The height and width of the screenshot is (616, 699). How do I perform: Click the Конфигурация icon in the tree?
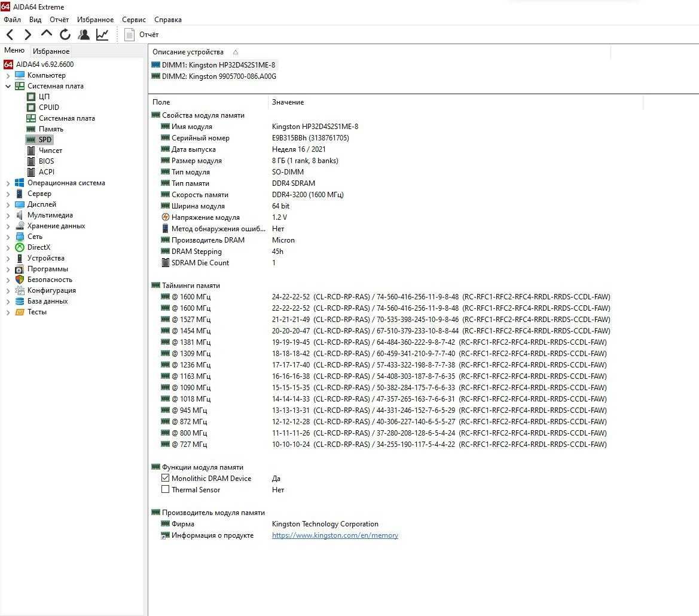point(20,290)
